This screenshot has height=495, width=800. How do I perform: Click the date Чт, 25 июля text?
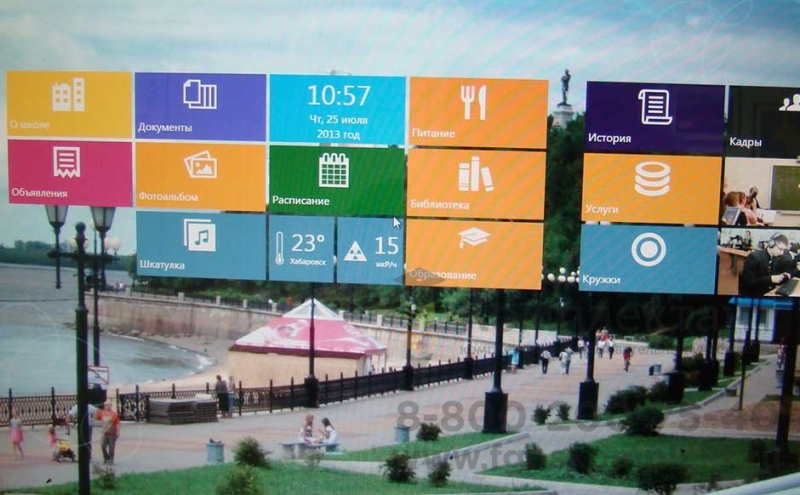click(338, 118)
